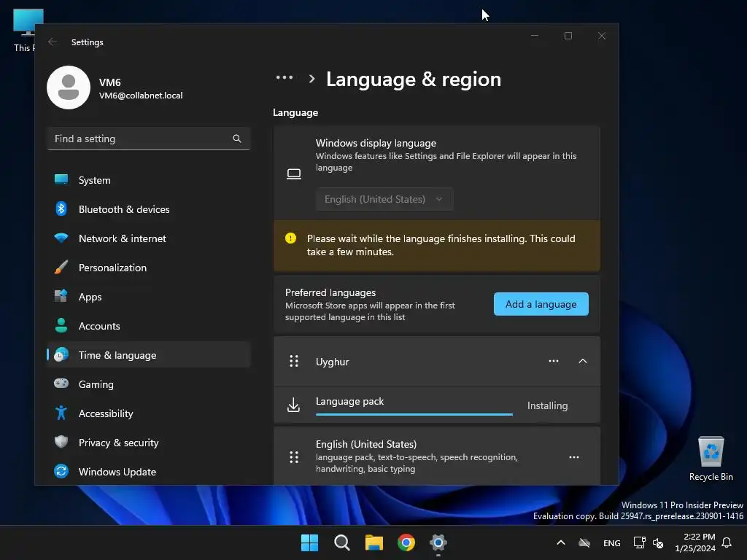Click the VM6@collabnet.local account text
The height and width of the screenshot is (560, 747).
point(141,96)
